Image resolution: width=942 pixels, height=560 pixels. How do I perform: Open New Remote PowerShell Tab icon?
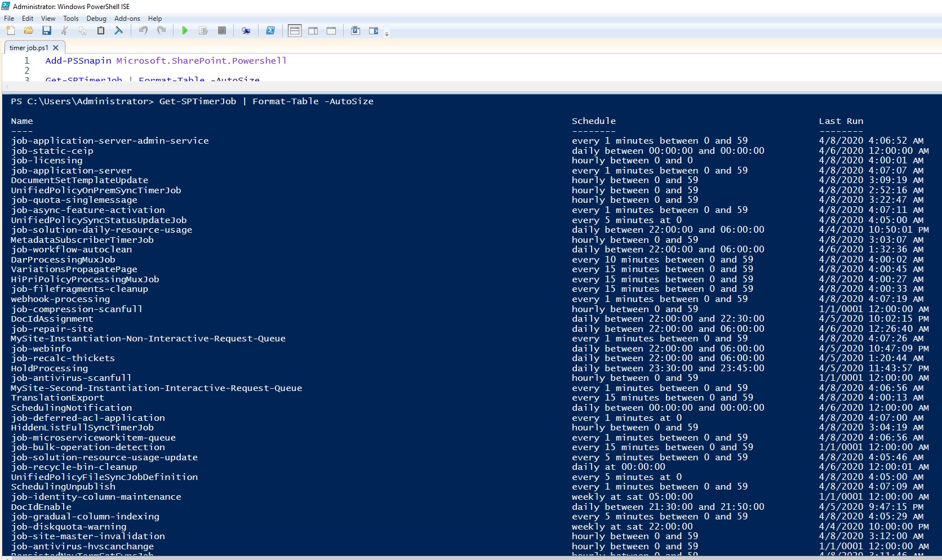click(246, 31)
